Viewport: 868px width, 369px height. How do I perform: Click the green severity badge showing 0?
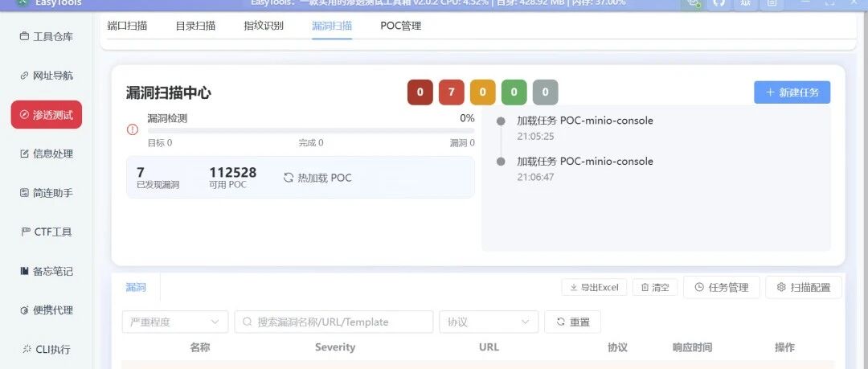(x=514, y=92)
